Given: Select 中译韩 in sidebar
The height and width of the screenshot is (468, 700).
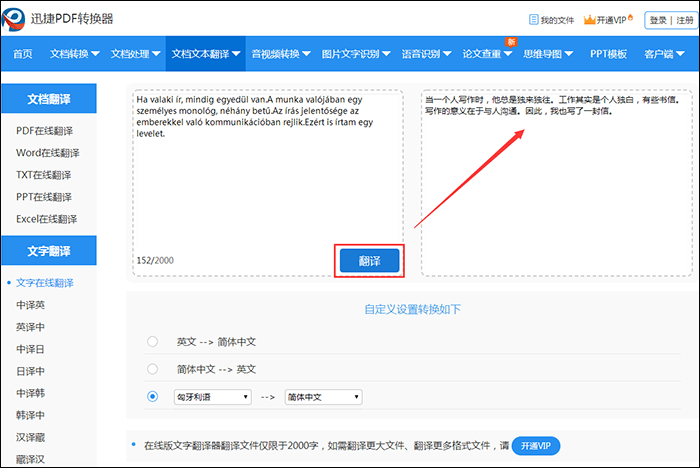Looking at the screenshot, I should pos(30,393).
